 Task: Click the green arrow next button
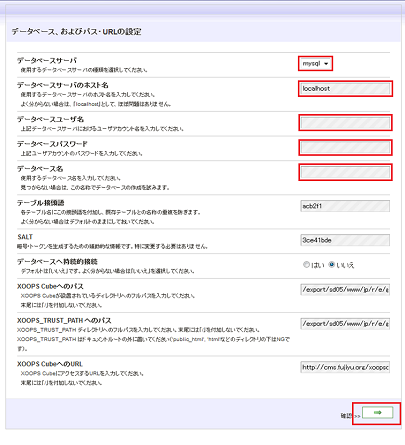coord(377,413)
